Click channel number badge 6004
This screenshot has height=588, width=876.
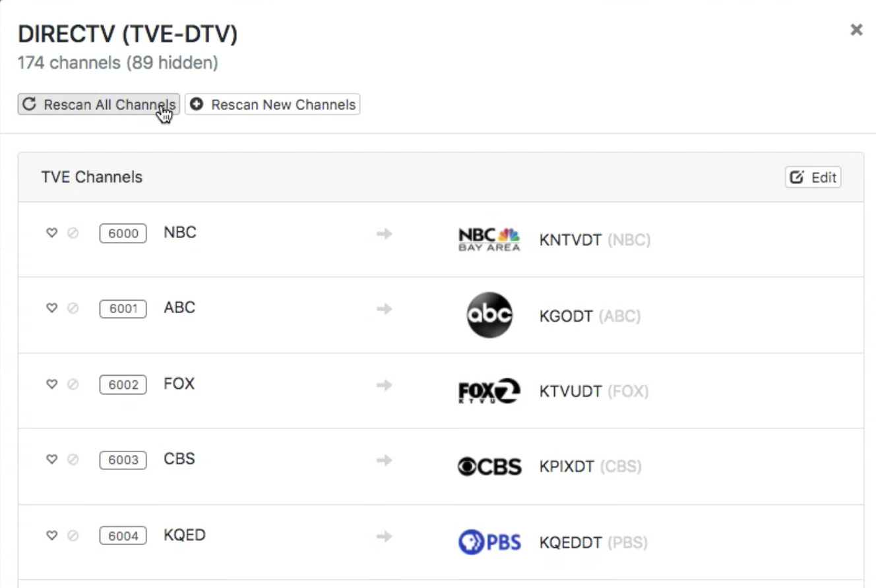pos(123,535)
